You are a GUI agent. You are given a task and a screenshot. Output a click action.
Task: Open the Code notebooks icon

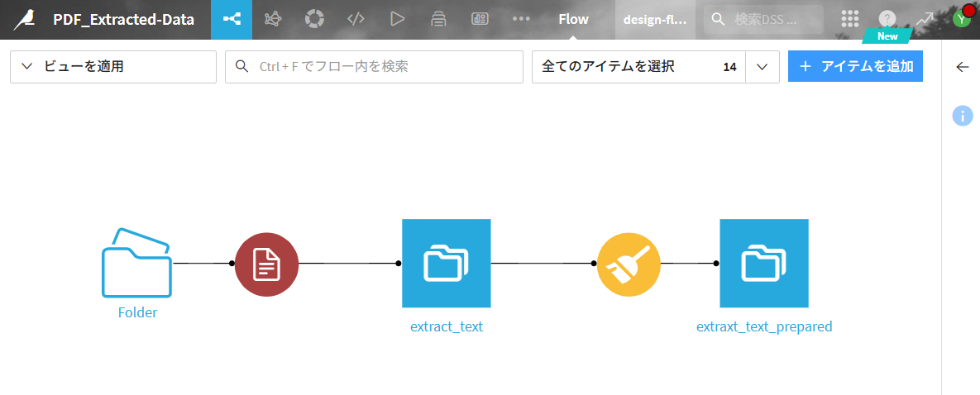pos(356,19)
